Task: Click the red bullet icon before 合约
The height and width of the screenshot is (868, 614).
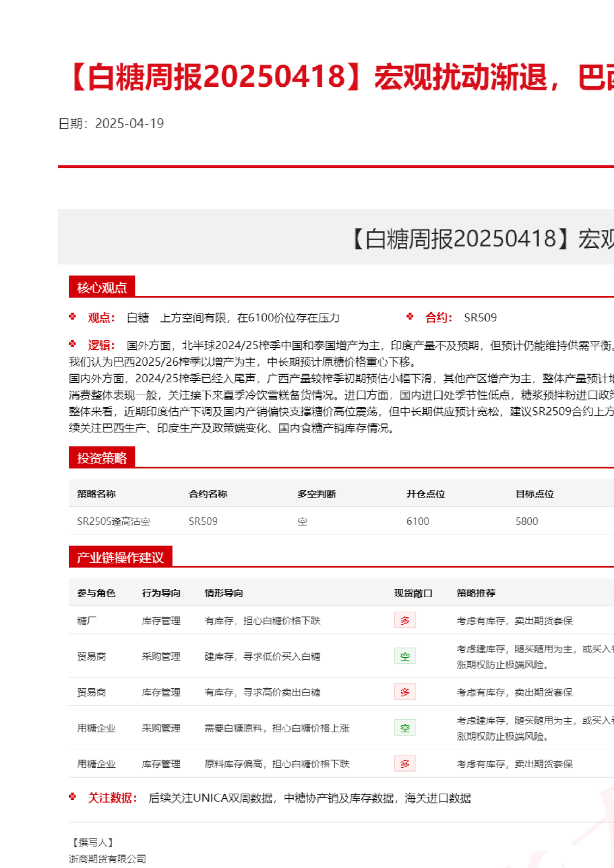Action: click(x=410, y=317)
